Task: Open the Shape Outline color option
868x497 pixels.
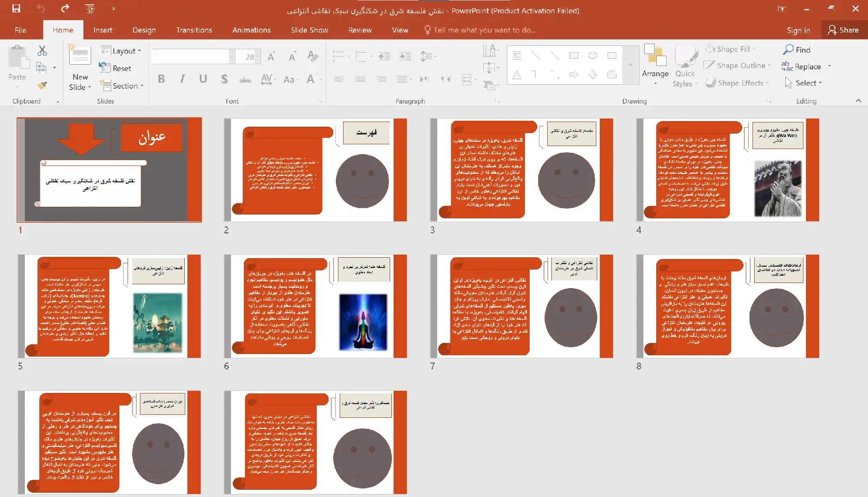Action: click(x=738, y=65)
